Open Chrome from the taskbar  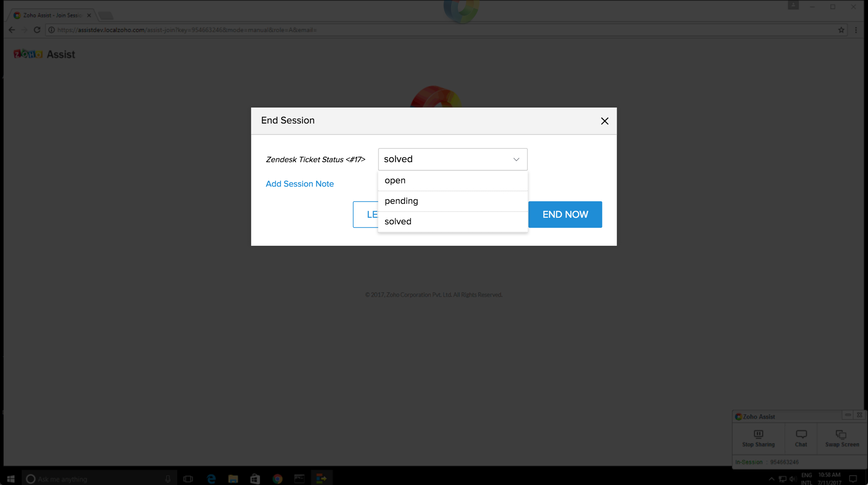pos(277,479)
